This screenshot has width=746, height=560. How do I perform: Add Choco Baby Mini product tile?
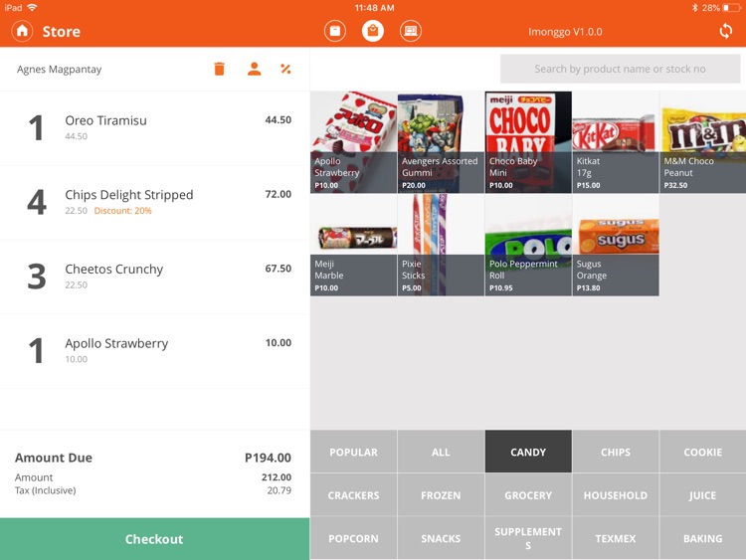[x=528, y=142]
